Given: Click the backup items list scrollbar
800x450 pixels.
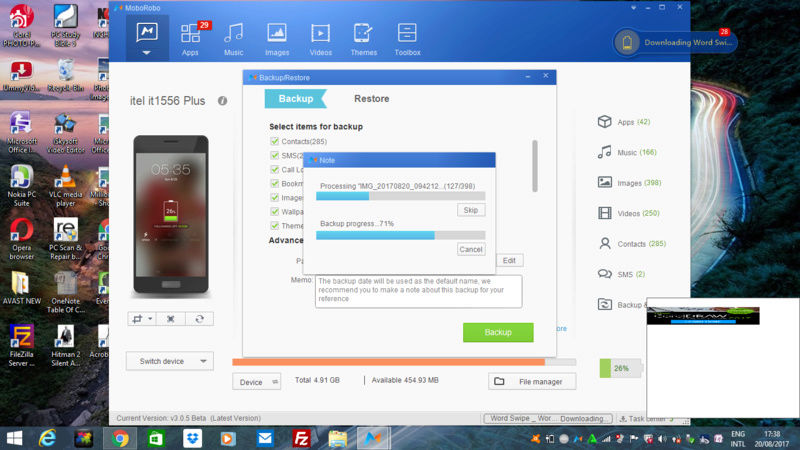Looking at the screenshot, I should (x=535, y=166).
